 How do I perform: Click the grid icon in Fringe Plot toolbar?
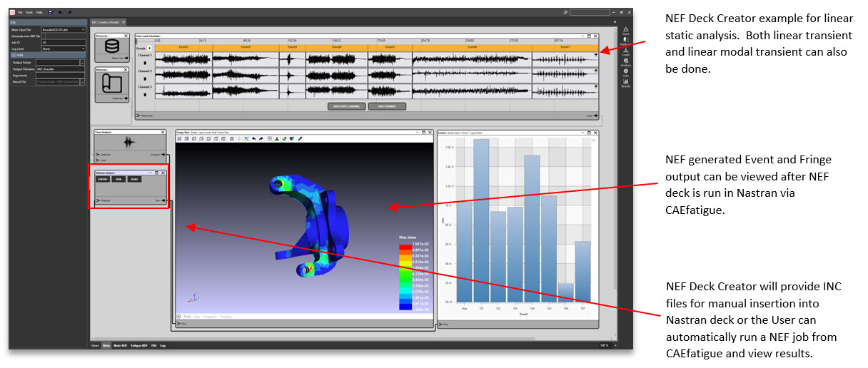point(269,138)
